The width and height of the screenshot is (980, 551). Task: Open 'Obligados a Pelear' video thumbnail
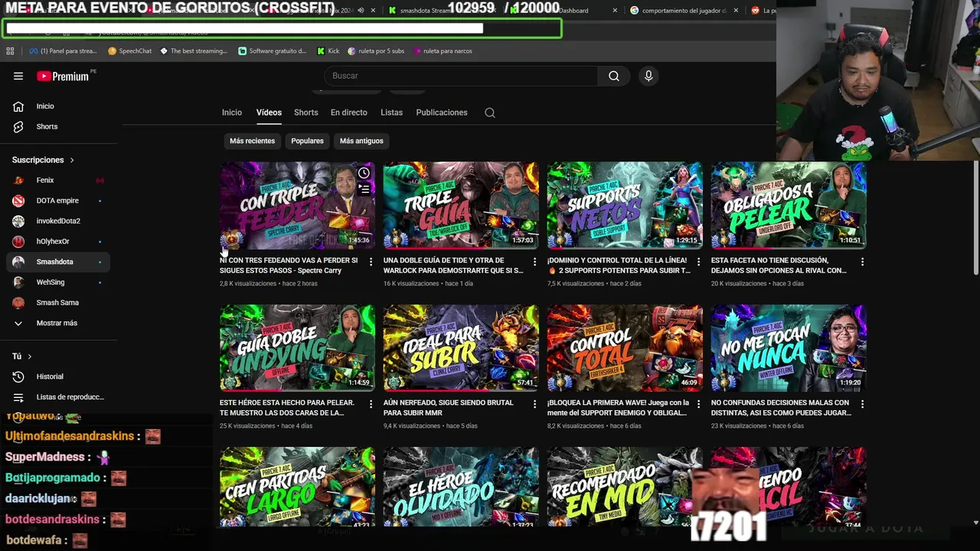click(789, 205)
